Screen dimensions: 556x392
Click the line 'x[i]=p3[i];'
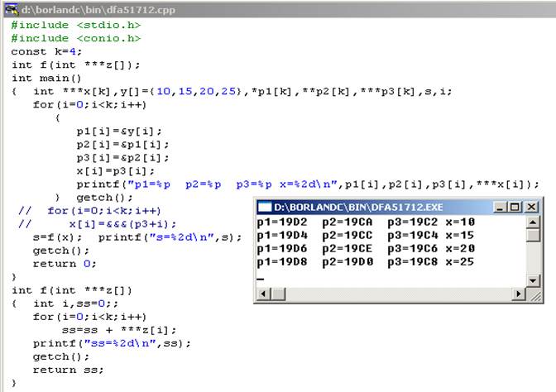pyautogui.click(x=116, y=171)
